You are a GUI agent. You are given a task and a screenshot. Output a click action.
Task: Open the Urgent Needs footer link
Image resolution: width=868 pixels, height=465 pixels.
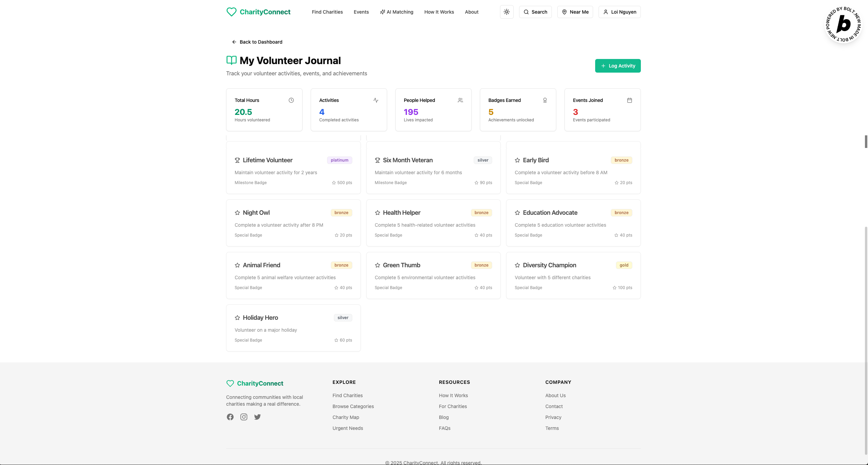tap(348, 428)
